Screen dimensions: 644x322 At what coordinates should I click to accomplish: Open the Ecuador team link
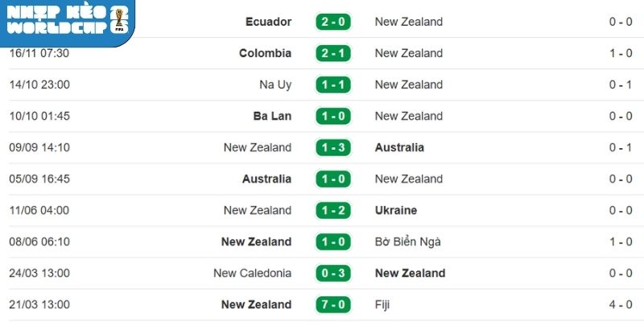[268, 22]
